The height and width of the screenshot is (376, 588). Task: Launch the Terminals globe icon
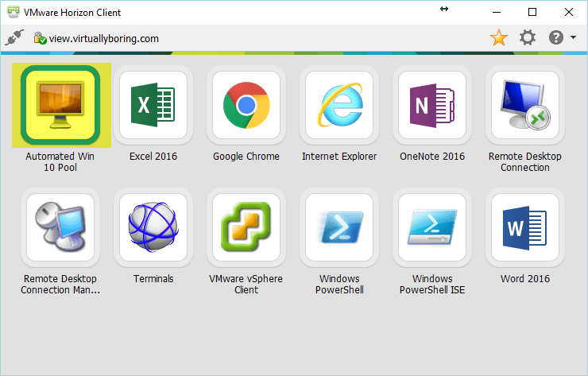153,227
